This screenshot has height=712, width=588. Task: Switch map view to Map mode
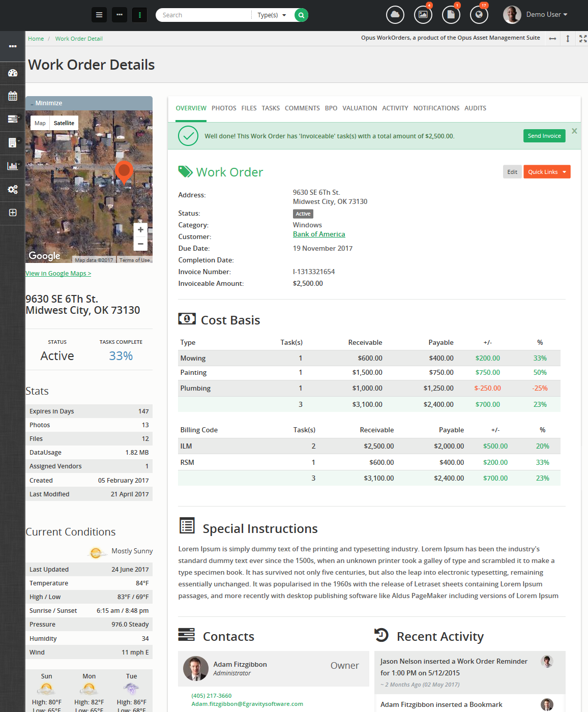point(40,123)
